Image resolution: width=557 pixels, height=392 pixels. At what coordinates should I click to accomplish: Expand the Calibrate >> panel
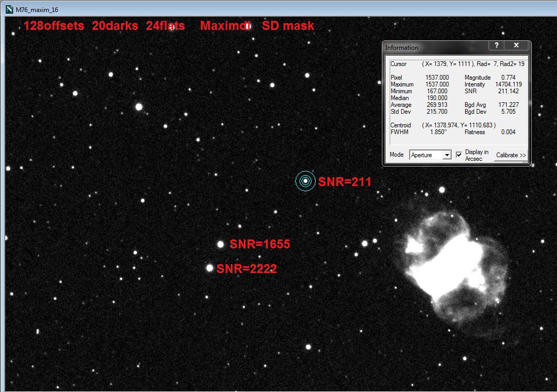pos(510,155)
